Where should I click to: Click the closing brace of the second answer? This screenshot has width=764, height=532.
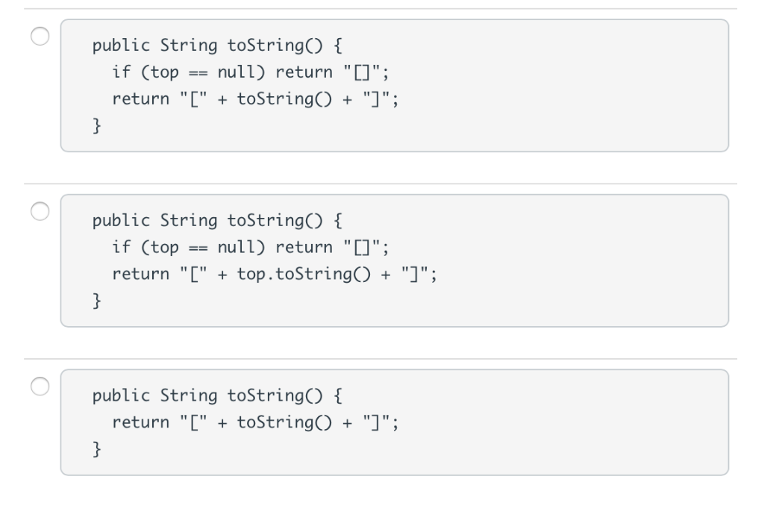(x=96, y=300)
